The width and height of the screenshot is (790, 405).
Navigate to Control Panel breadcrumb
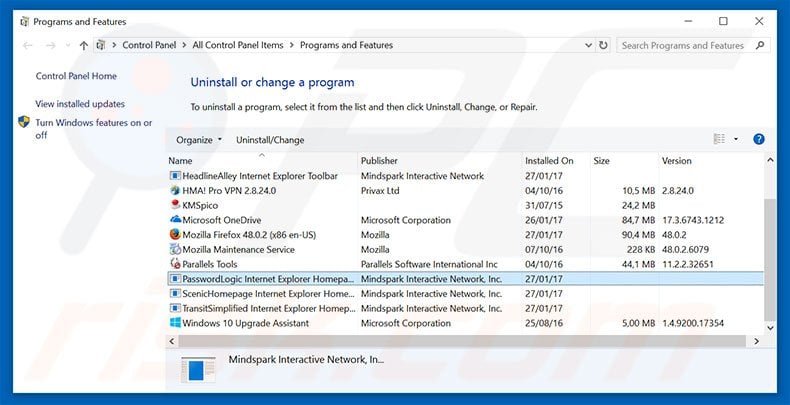pos(149,45)
